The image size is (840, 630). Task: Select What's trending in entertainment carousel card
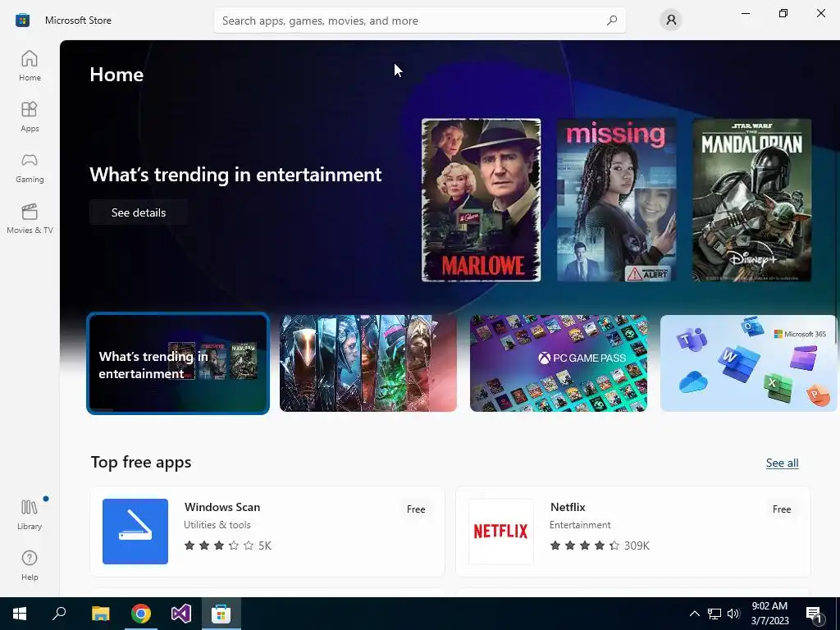178,363
